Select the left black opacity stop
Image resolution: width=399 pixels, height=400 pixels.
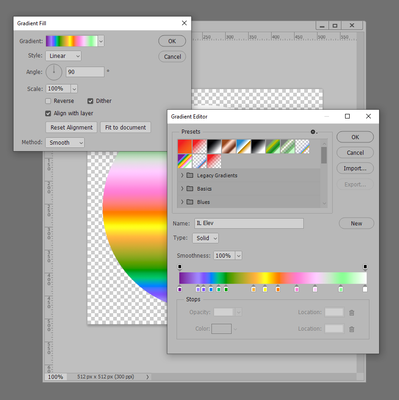[x=180, y=266]
